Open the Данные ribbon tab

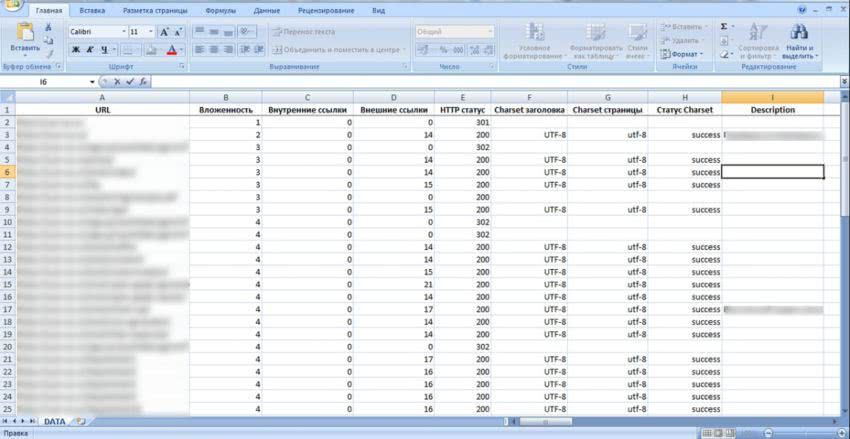tap(266, 10)
